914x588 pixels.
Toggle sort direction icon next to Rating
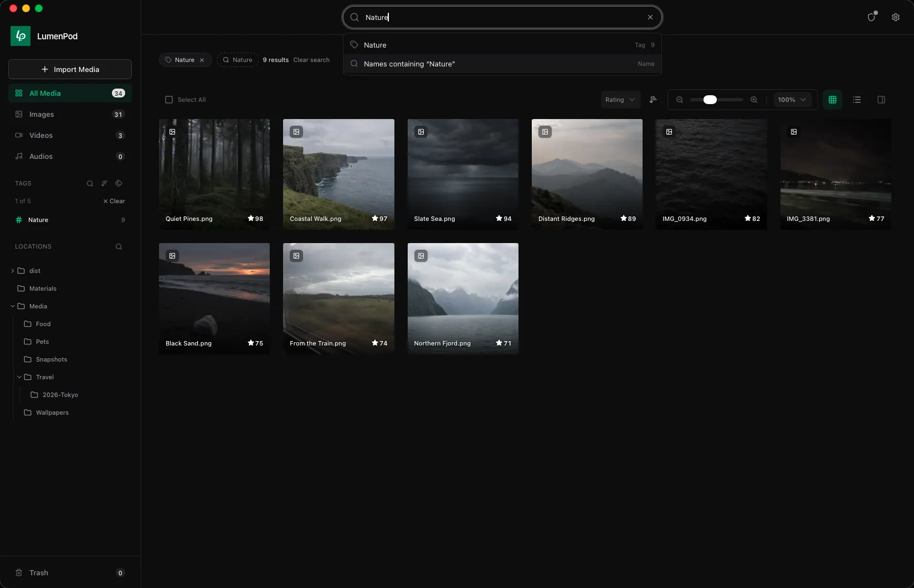[x=653, y=100]
